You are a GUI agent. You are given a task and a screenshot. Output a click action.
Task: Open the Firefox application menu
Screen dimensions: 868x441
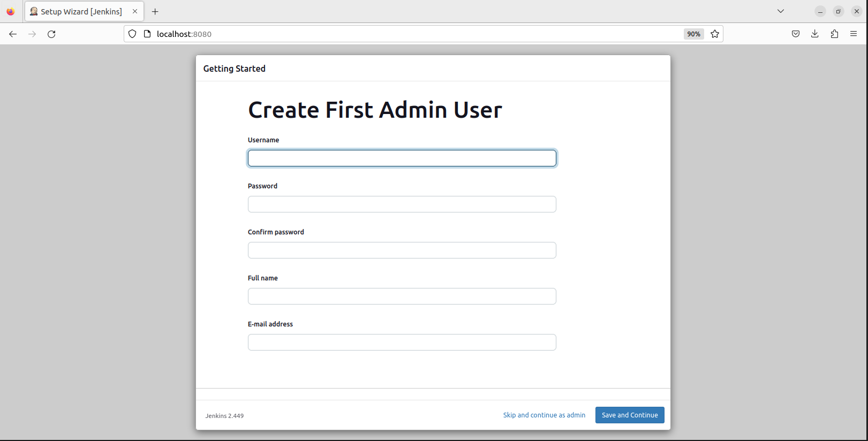(x=854, y=34)
